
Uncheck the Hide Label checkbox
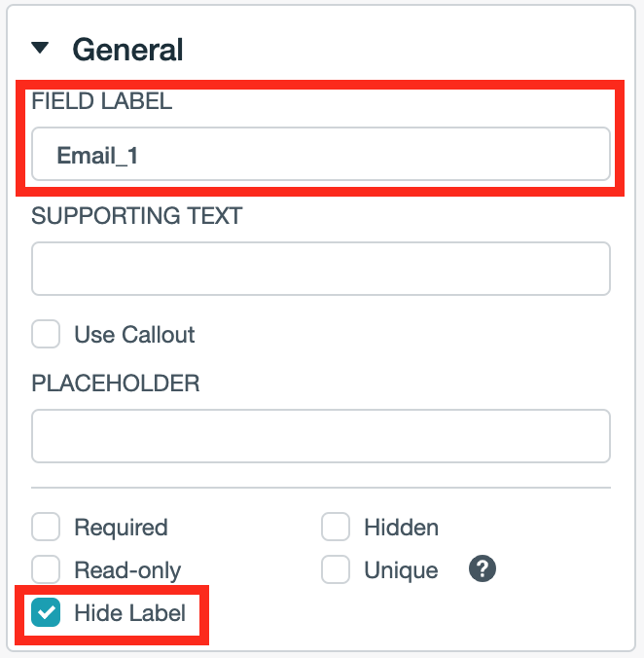[46, 612]
